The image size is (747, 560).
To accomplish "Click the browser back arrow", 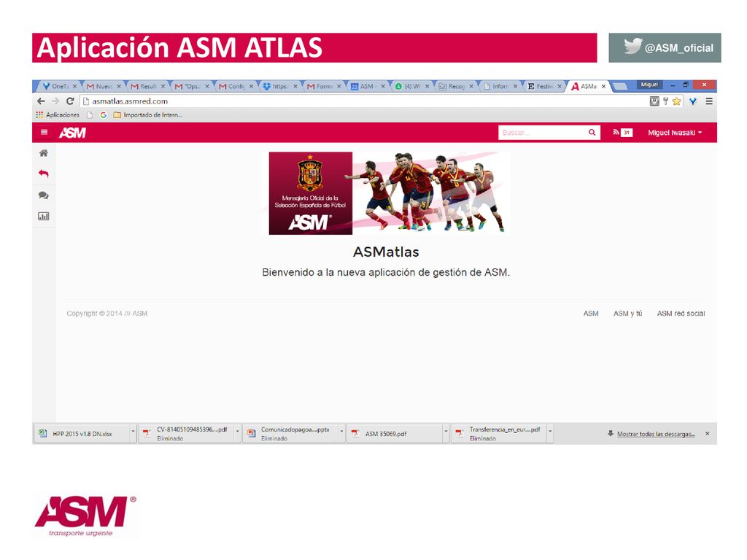I will [x=41, y=101].
